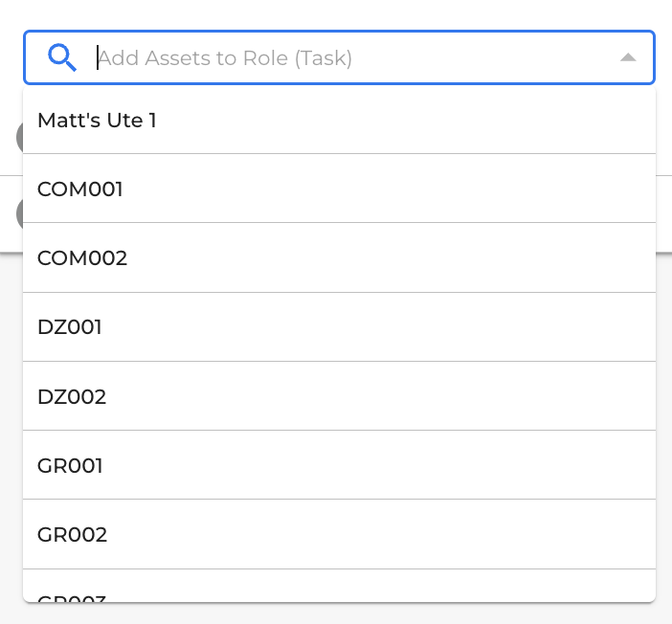Click the partially visible GR003 option

pos(339,586)
